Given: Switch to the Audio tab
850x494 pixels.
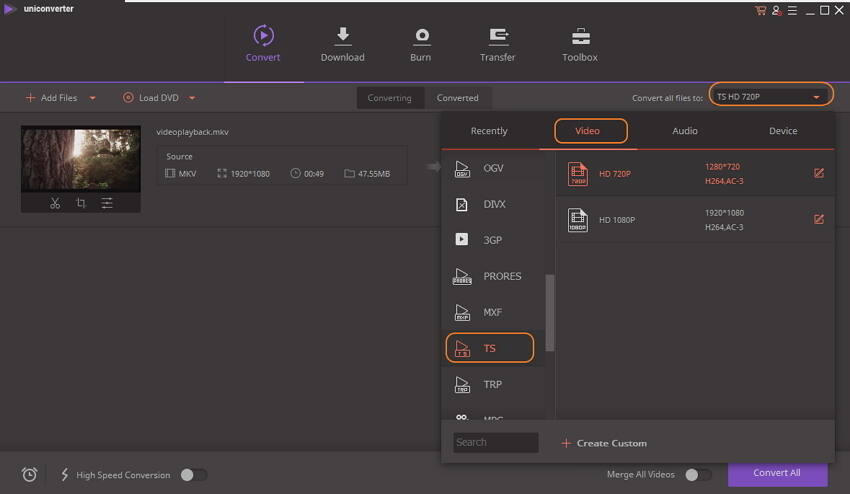Looking at the screenshot, I should 685,131.
